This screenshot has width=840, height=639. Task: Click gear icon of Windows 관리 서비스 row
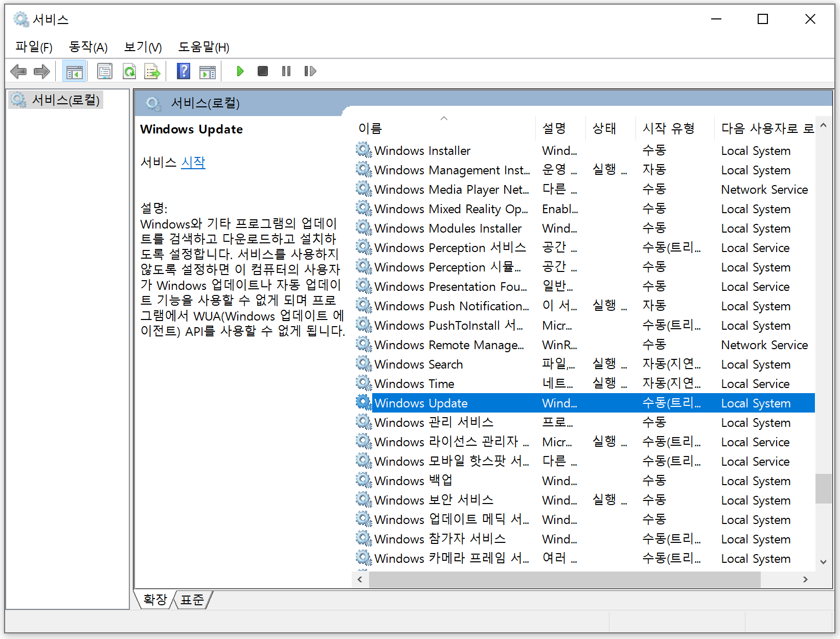[x=364, y=422]
